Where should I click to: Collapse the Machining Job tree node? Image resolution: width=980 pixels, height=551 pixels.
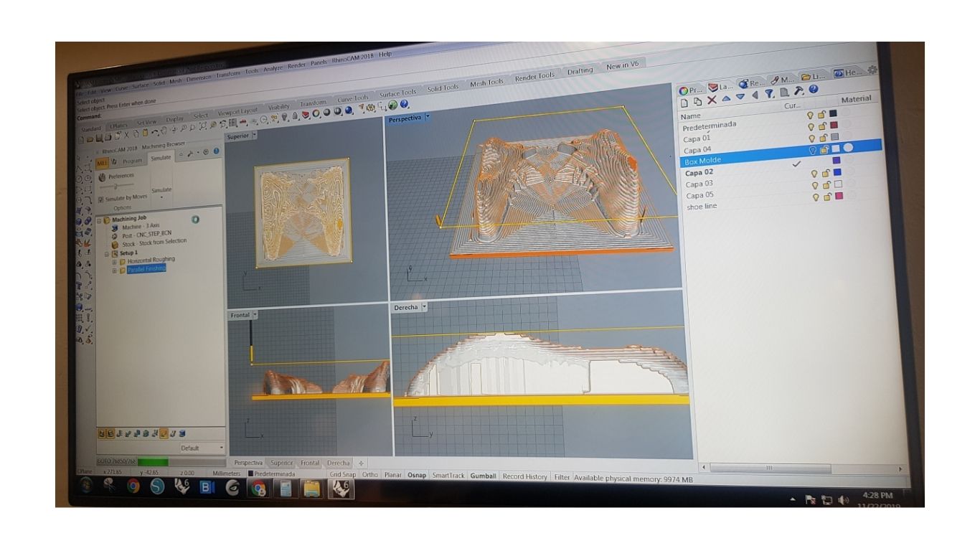[x=99, y=220]
